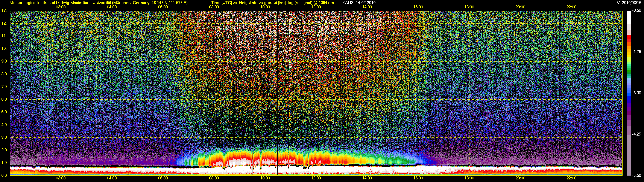Screen dimensions: 644x182
Task: Click the '11.' height axis label
Action: tap(4, 36)
